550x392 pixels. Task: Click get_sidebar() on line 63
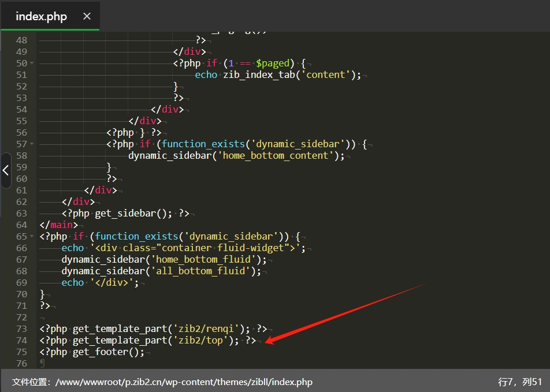coord(133,213)
